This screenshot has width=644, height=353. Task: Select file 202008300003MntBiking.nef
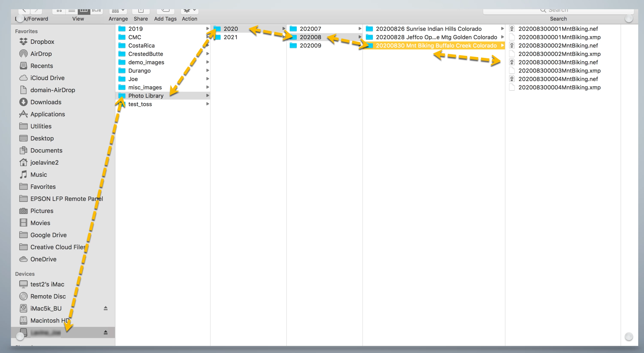coord(558,62)
